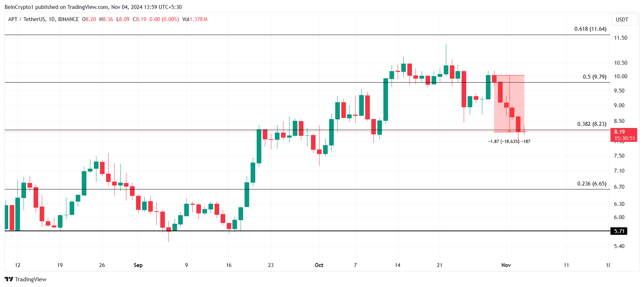Click the Vol 1.378M volume indicator

pos(195,19)
